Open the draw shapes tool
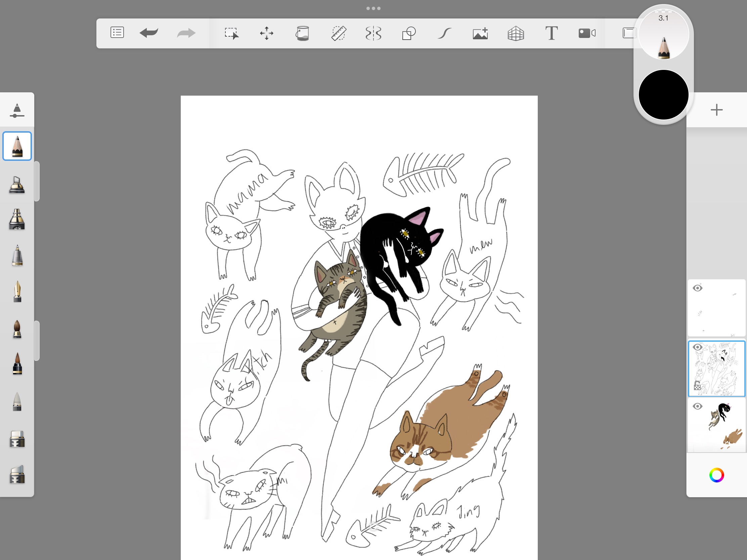 point(409,33)
